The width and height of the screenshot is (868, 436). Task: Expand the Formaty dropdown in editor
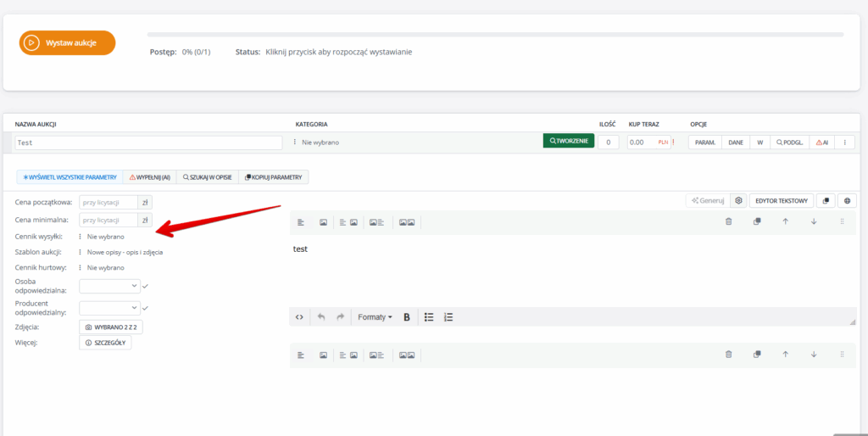[375, 317]
